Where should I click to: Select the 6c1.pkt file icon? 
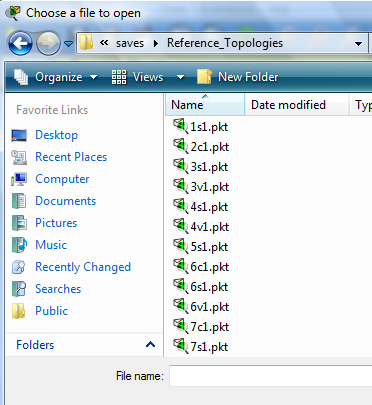(180, 266)
